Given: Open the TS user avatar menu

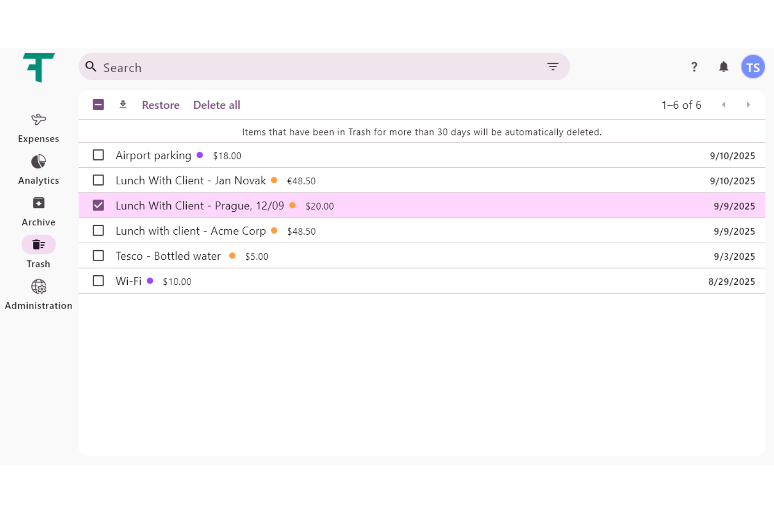Looking at the screenshot, I should [753, 67].
